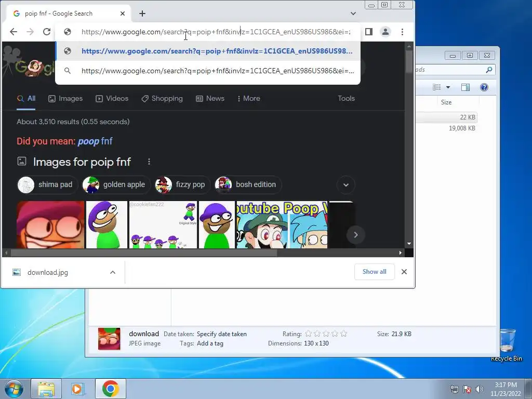Image resolution: width=532 pixels, height=399 pixels.
Task: Expand the image chips with down chevron
Action: pos(345,185)
